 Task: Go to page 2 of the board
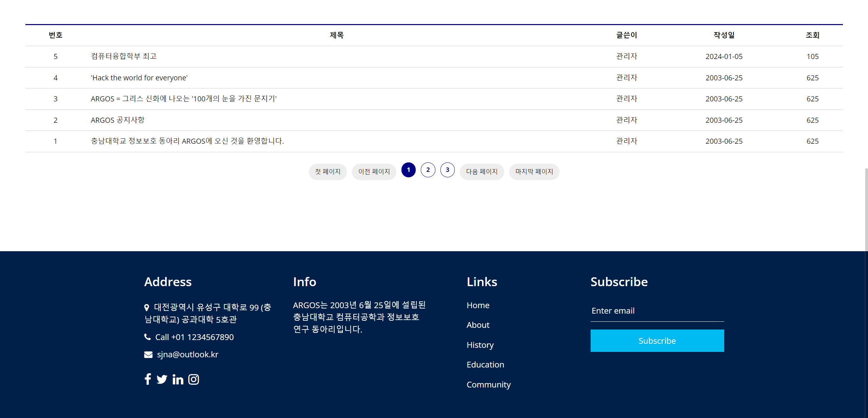[x=428, y=170]
